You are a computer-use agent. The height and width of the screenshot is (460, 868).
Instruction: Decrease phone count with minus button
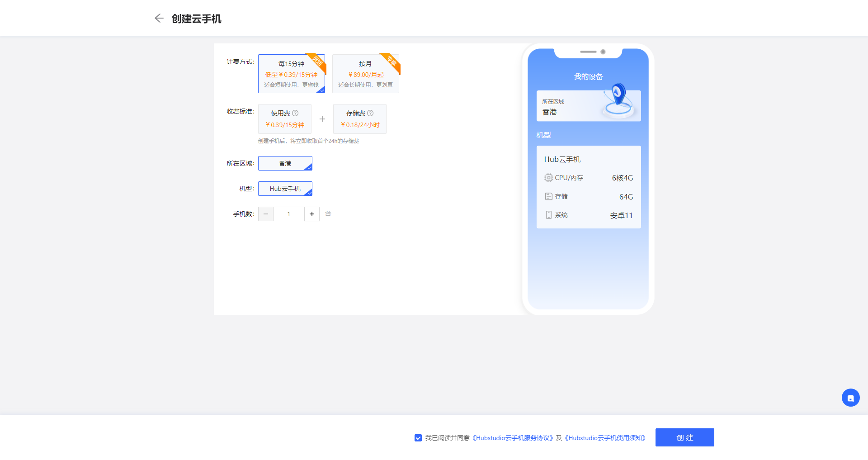pyautogui.click(x=266, y=214)
